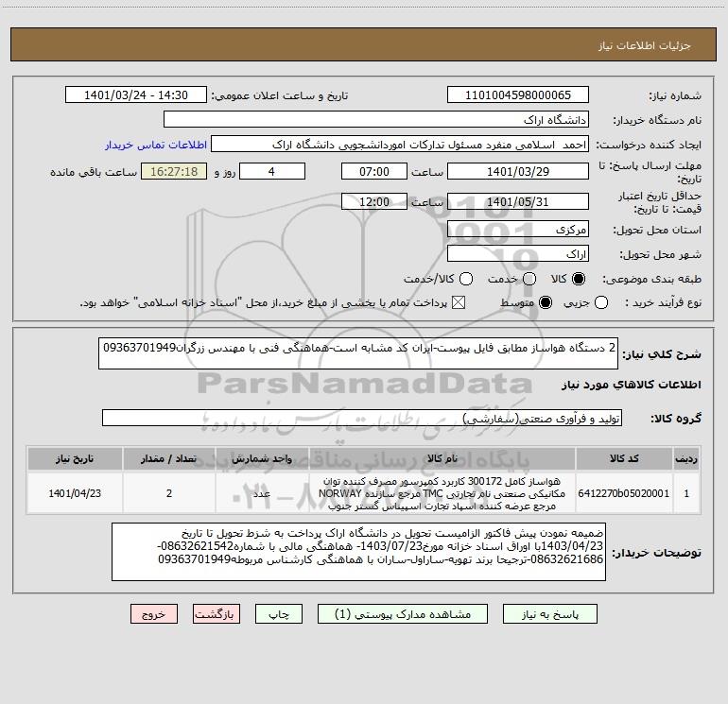
Task: Click the کد کالا column header
Action: (624, 458)
